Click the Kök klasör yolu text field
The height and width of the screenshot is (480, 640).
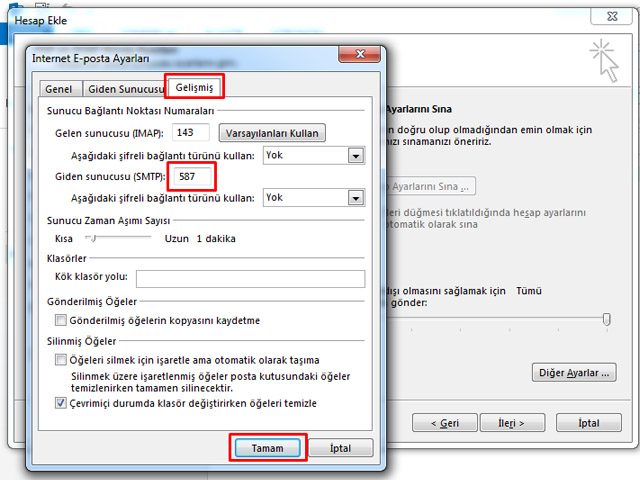[249, 278]
